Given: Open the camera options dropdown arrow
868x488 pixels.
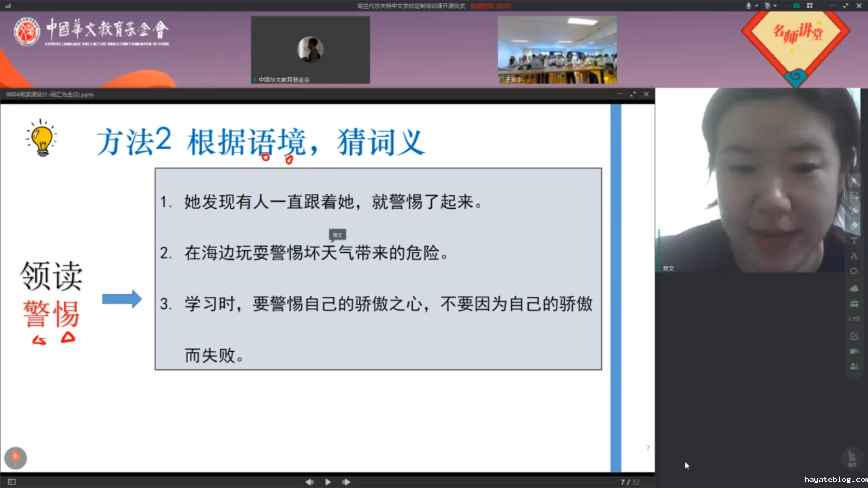Looking at the screenshot, I should pos(775,6).
